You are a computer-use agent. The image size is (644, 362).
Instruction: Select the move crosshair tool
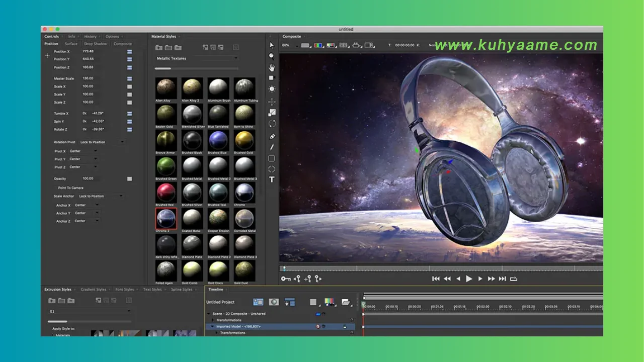[x=272, y=102]
